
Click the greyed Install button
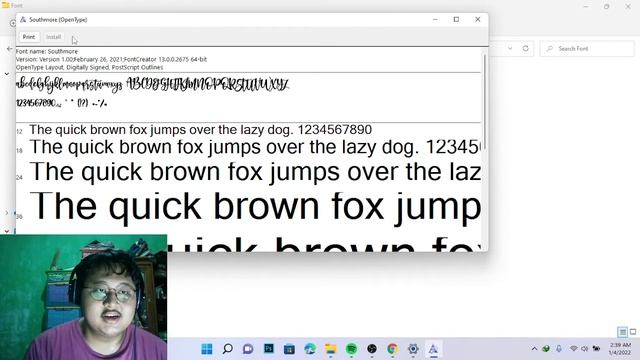pos(53,37)
